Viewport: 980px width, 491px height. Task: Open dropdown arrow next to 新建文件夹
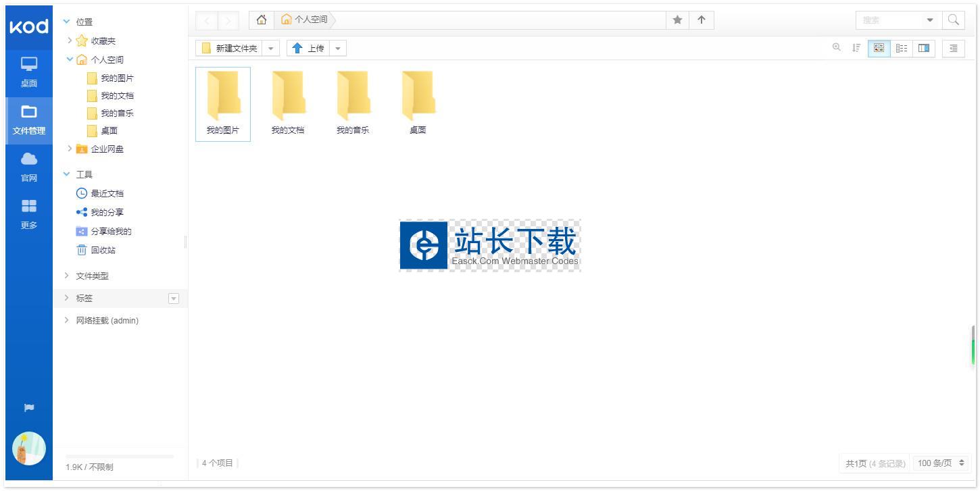(x=270, y=48)
